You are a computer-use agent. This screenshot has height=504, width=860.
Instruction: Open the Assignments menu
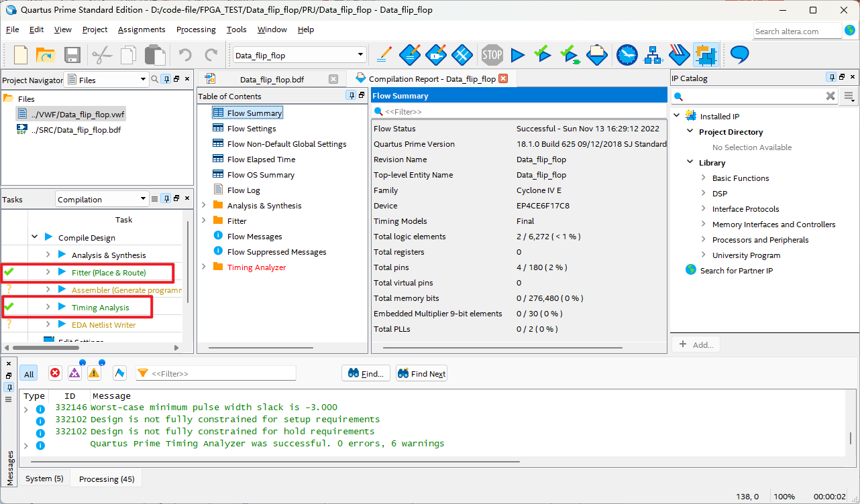[x=142, y=29]
